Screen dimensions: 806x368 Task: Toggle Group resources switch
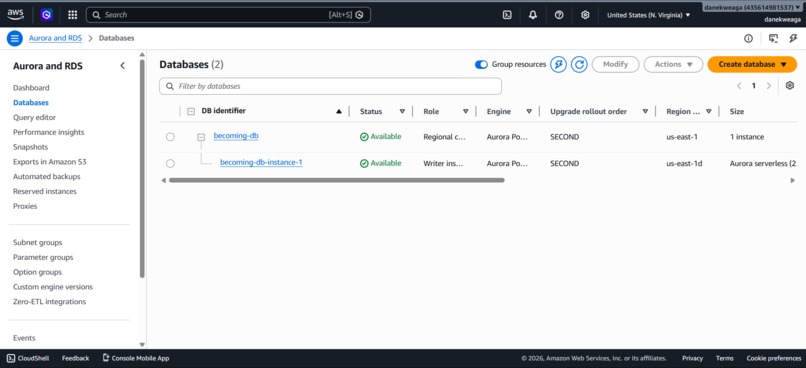pos(481,64)
